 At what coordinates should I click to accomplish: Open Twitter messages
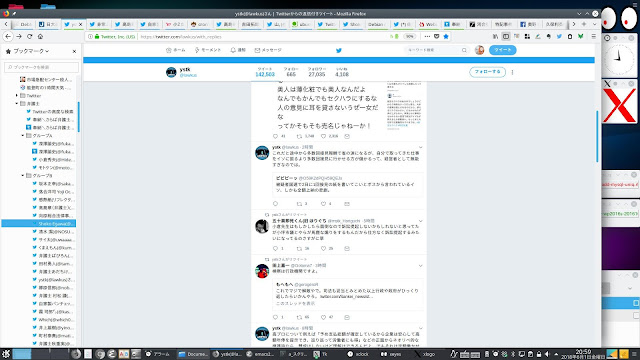268,50
